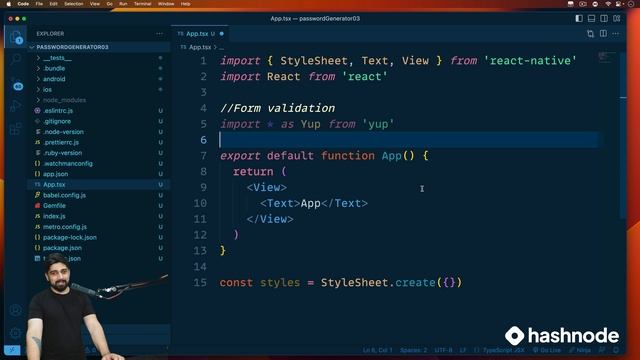Toggle primary sidebar layout icon
The image size is (640, 360).
579,18
